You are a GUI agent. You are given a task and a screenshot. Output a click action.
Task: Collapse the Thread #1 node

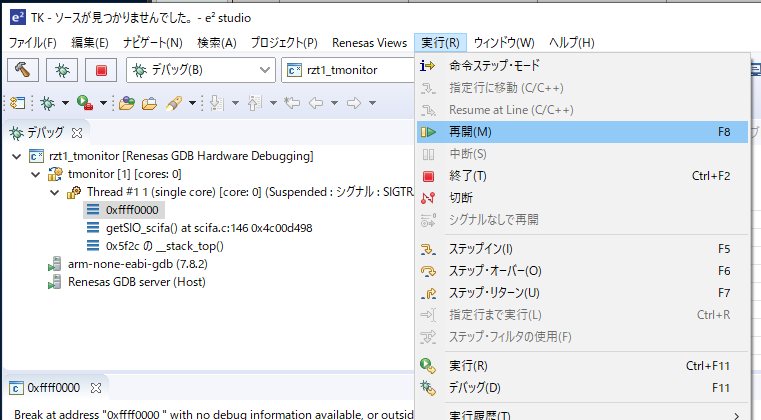coord(54,192)
